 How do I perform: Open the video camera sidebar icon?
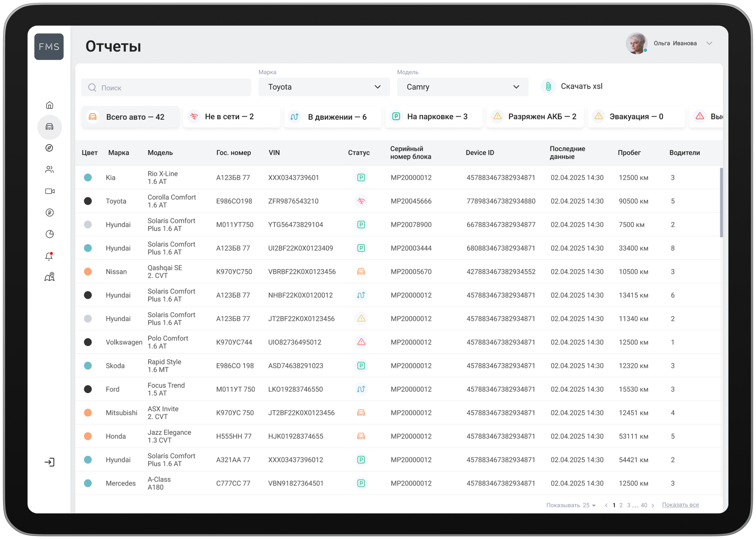50,191
